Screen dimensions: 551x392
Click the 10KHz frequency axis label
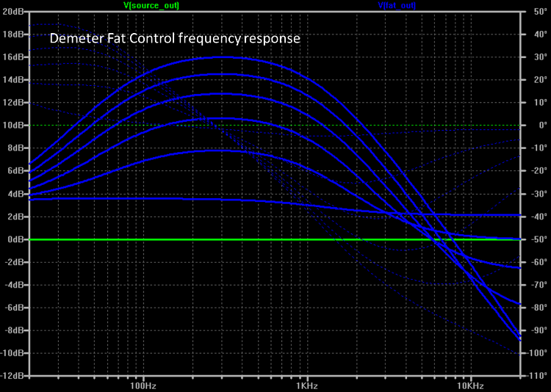click(x=469, y=385)
